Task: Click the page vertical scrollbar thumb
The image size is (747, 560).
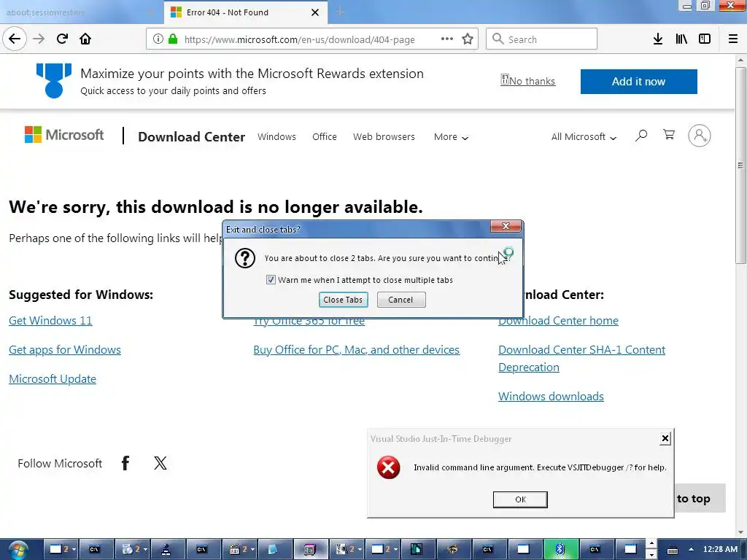Action: tap(740, 166)
